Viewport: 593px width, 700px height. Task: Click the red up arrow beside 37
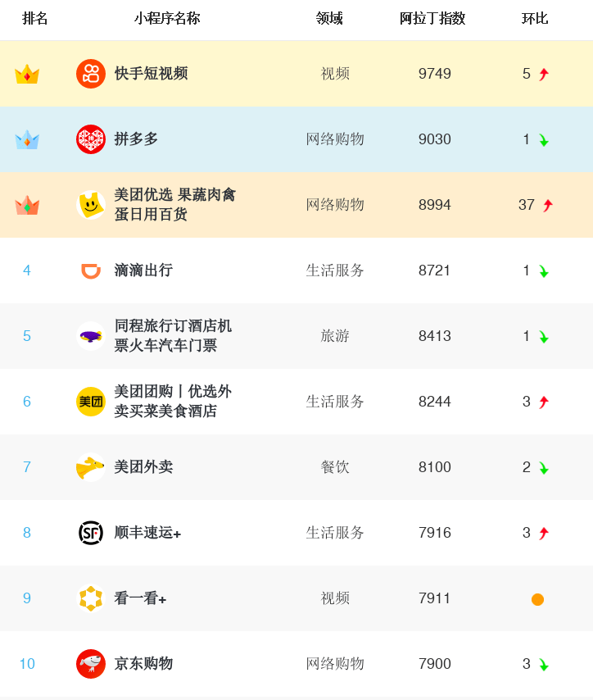coord(548,206)
